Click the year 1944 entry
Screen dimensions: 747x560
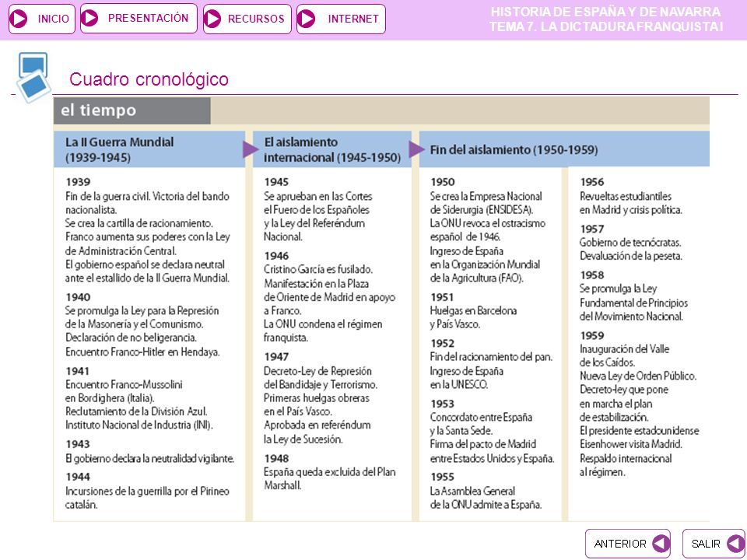pos(78,477)
